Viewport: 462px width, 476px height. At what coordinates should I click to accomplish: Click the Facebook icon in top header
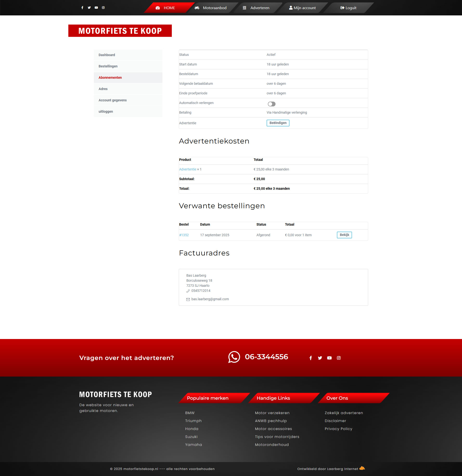82,7
